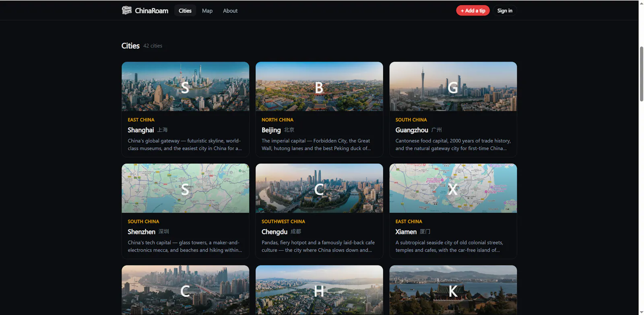
Task: Open the city thumbnail below Shenzhen marked C
Action: 186,290
